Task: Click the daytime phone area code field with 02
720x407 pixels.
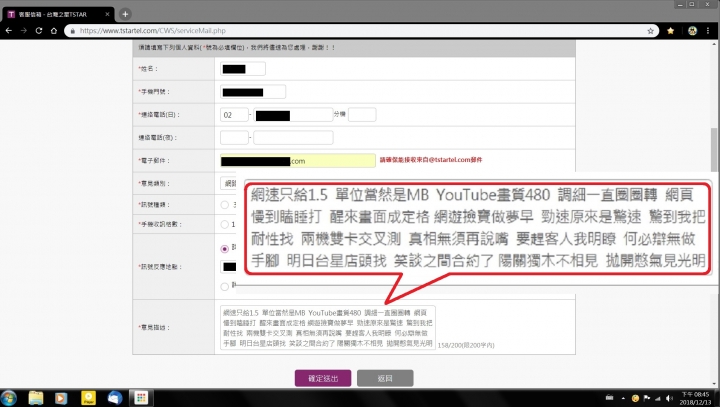Action: point(234,115)
